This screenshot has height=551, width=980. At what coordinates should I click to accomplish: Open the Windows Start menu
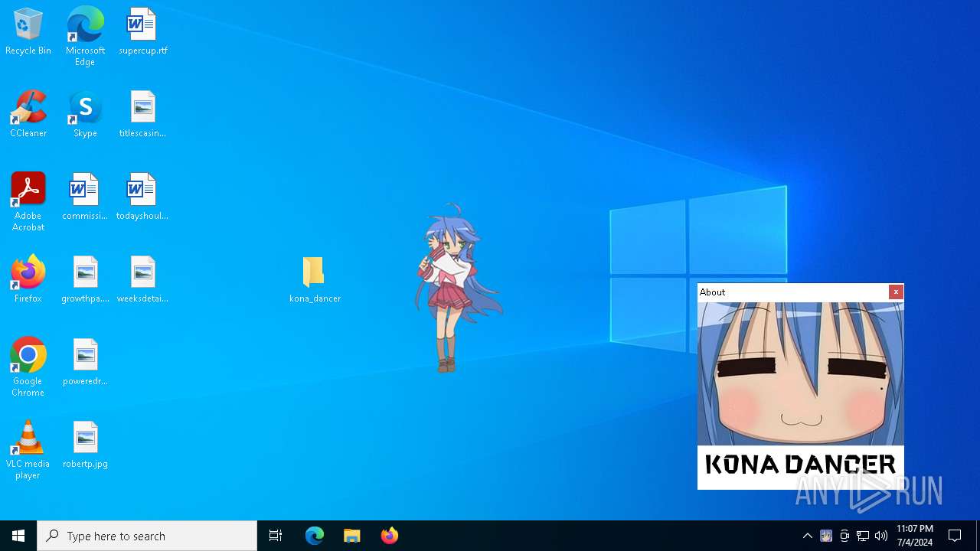tap(18, 536)
